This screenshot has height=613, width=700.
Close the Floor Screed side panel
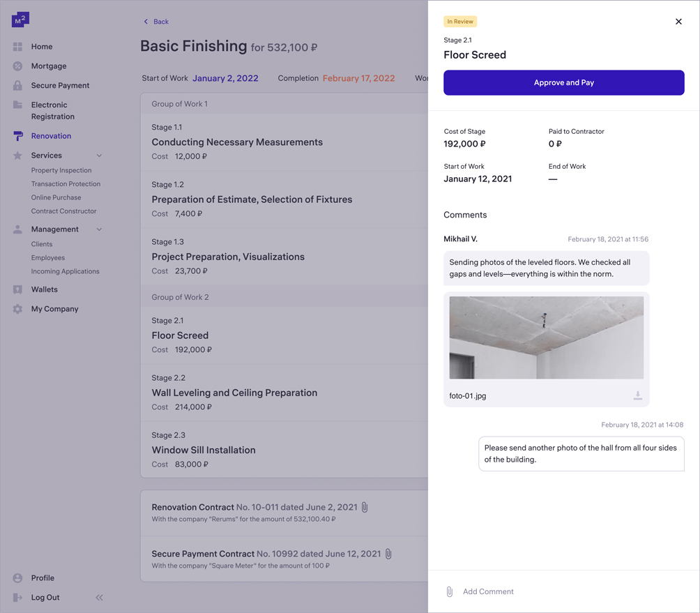678,22
